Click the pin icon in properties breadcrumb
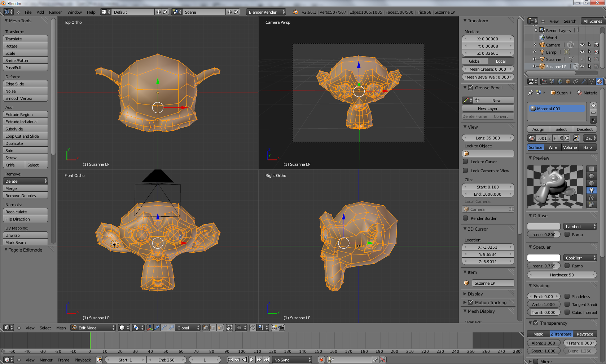606x364 pixels. tap(530, 93)
